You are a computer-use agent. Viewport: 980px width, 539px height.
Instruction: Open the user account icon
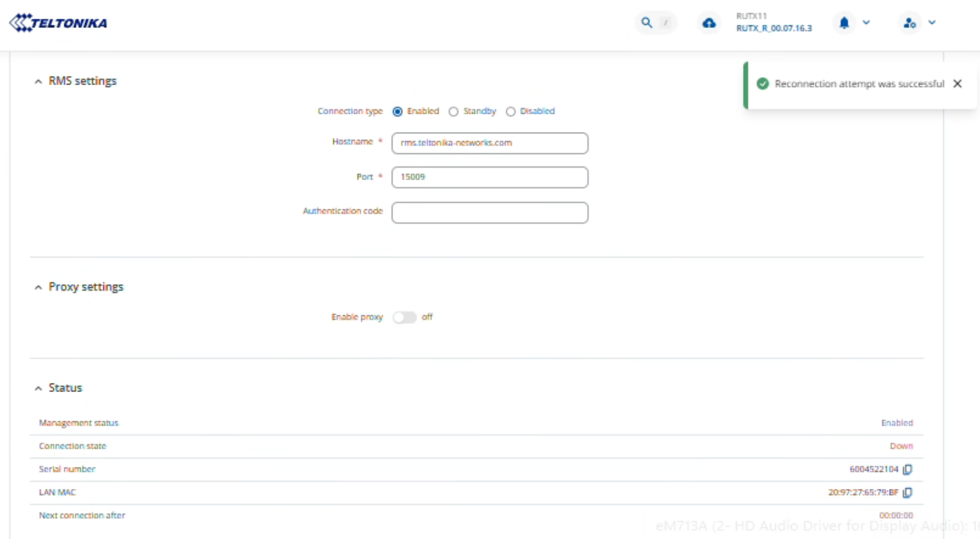910,23
